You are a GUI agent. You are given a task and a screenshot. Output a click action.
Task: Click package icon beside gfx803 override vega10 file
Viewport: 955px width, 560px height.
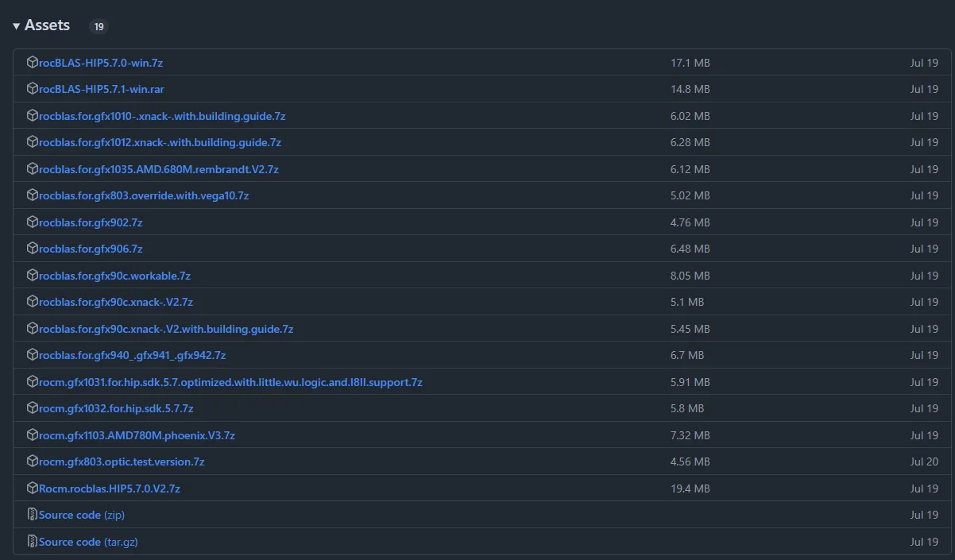[33, 195]
